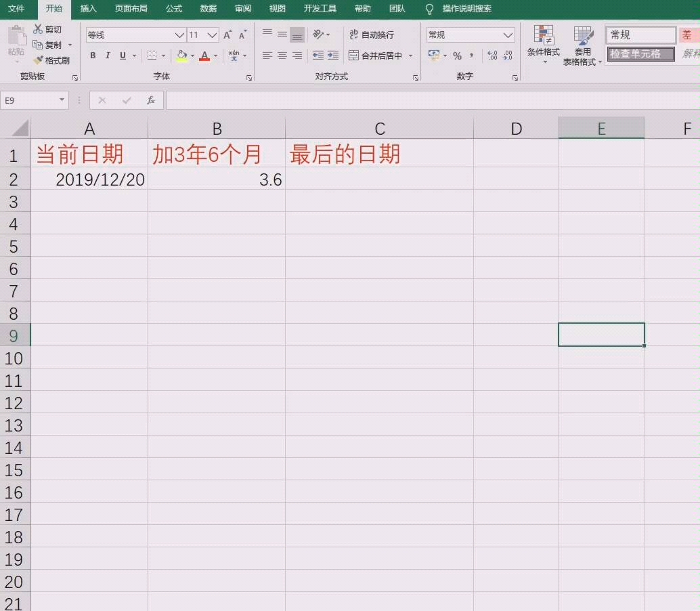Apply the Check Cell (检查单元格) style
Image resolution: width=700 pixels, height=611 pixels.
point(640,54)
